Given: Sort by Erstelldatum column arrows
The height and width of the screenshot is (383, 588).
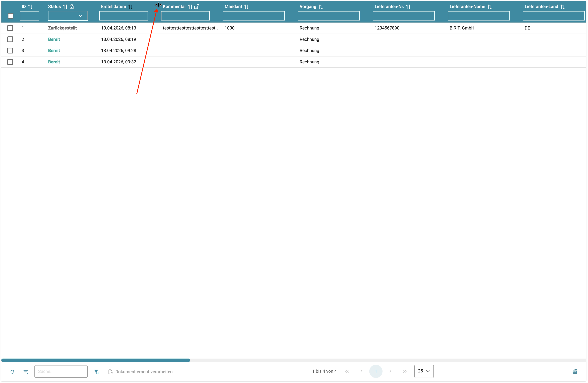Looking at the screenshot, I should (130, 7).
